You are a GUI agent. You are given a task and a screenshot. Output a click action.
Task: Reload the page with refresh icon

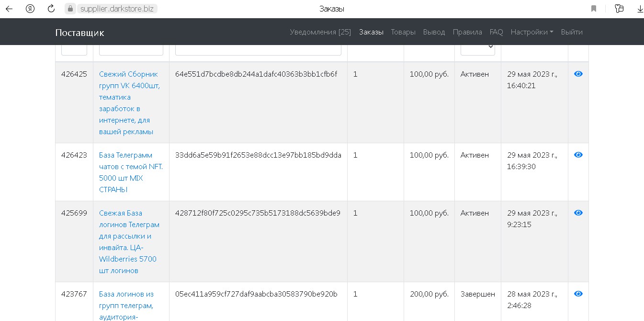(x=51, y=9)
